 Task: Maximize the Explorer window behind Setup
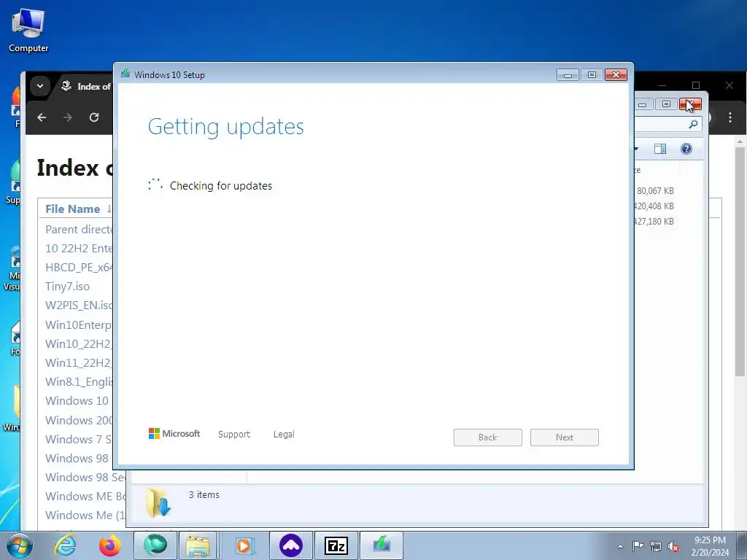coord(666,104)
